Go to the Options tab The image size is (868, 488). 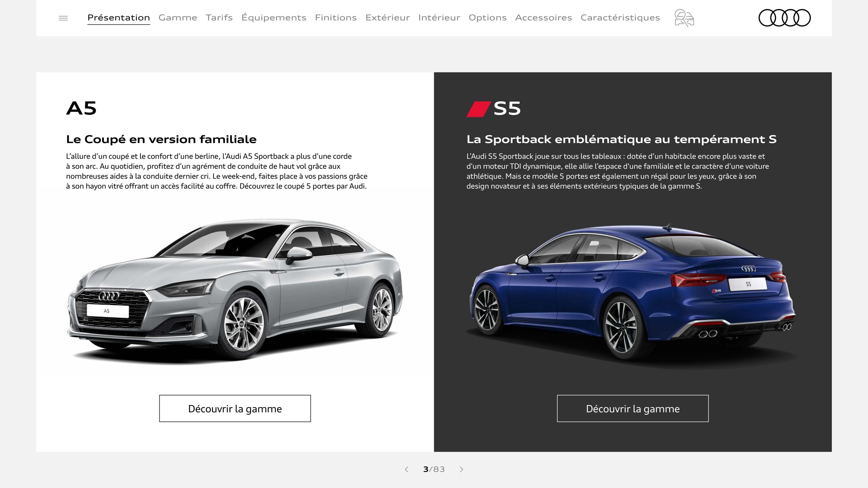click(488, 17)
